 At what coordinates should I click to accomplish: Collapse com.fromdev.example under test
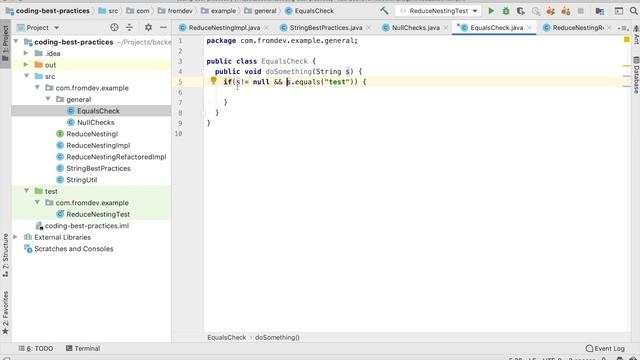(x=37, y=202)
